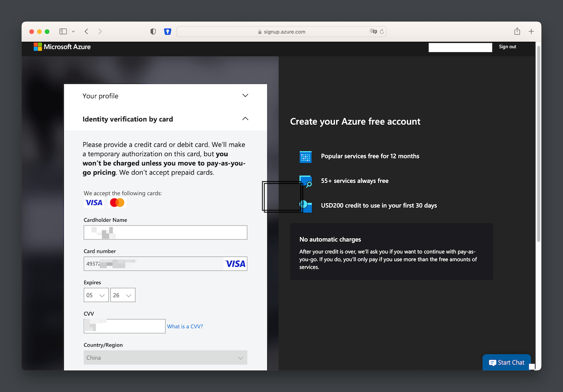Go back with Safari back arrow
The image size is (563, 392).
(86, 31)
